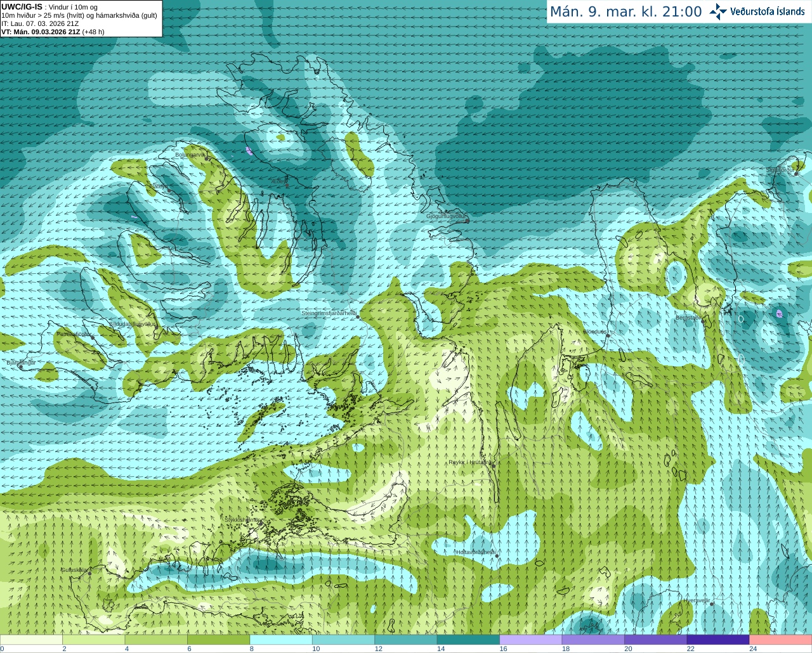Select the 22–24 m/s dark blue legend swatch
This screenshot has height=653, width=812.
pyautogui.click(x=718, y=640)
